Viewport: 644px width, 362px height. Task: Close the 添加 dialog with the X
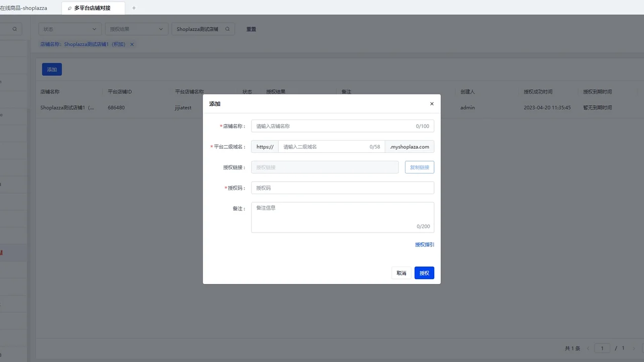tap(432, 104)
